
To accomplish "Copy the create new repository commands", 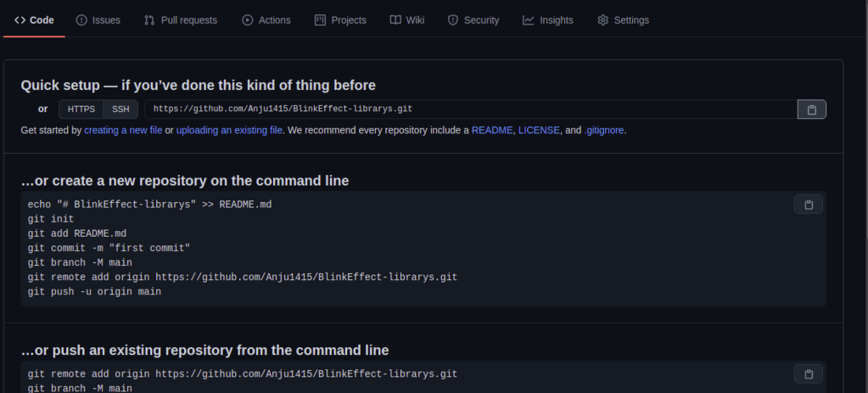I will coord(808,205).
